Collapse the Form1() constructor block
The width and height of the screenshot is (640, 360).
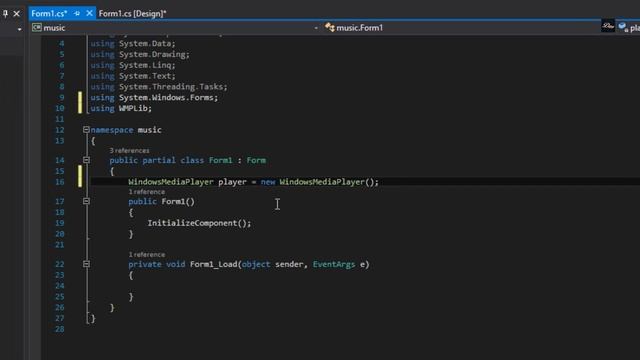[86, 201]
